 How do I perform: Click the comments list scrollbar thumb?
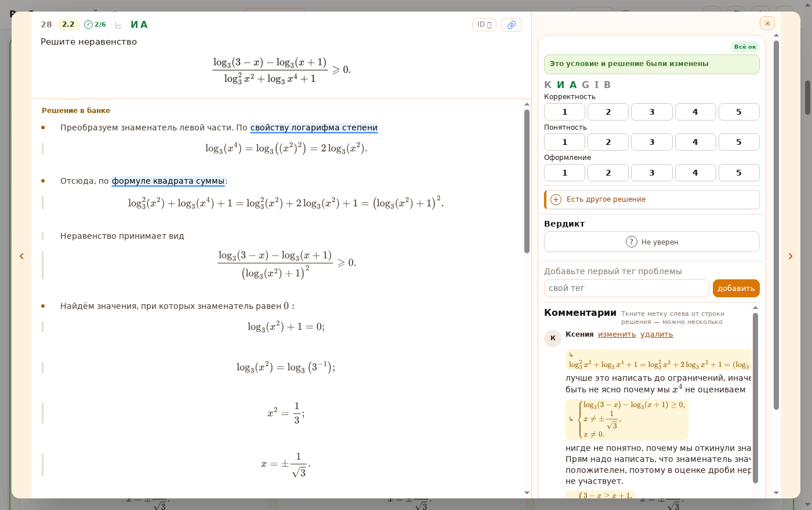(755, 398)
